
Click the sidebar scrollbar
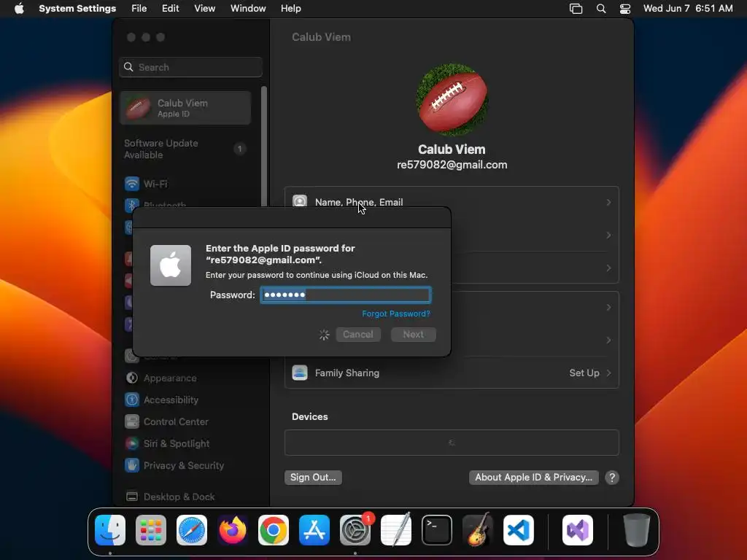[x=264, y=147]
